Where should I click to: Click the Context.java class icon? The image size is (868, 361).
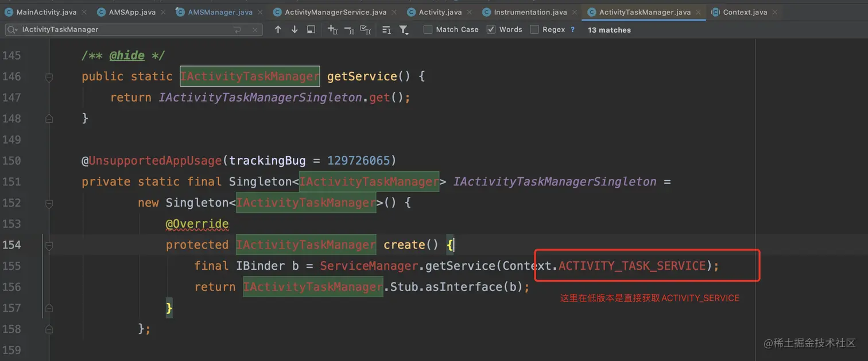click(x=716, y=12)
